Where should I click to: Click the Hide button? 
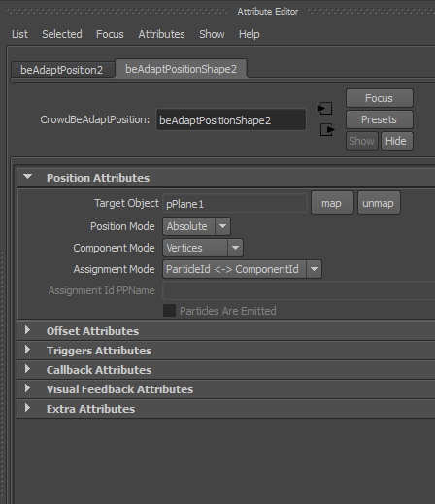point(397,141)
